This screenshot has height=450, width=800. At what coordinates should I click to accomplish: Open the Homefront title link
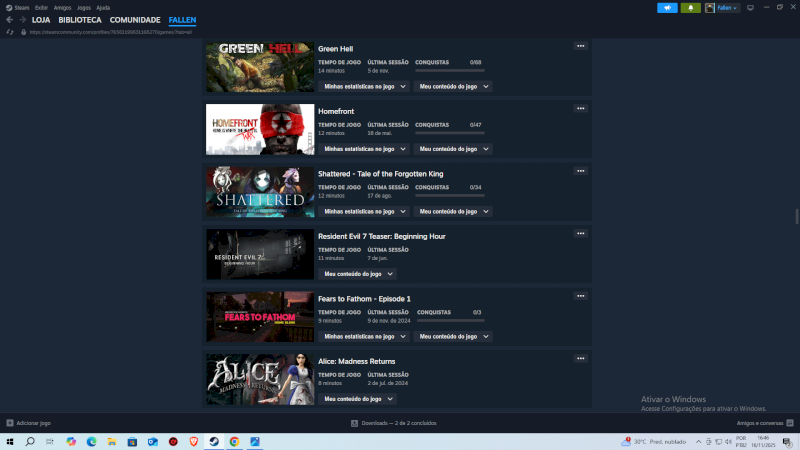[x=336, y=111]
